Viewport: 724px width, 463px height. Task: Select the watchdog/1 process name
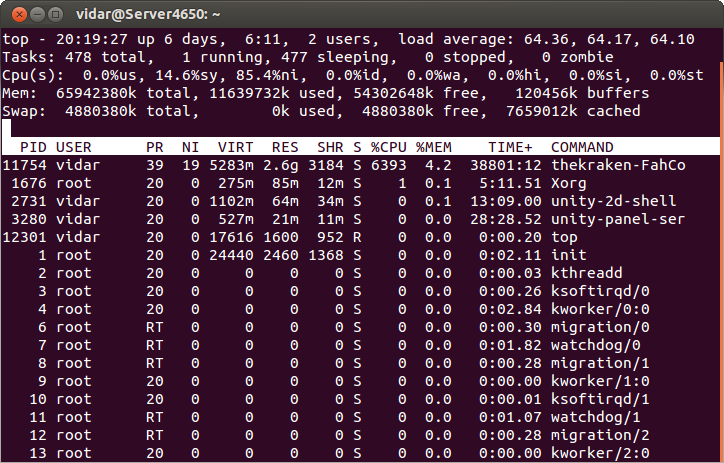tap(596, 417)
